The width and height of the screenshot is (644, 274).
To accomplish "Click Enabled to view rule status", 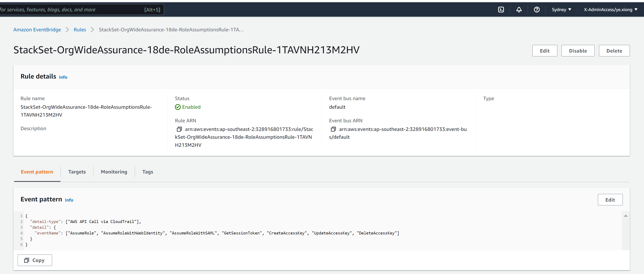I will [191, 107].
